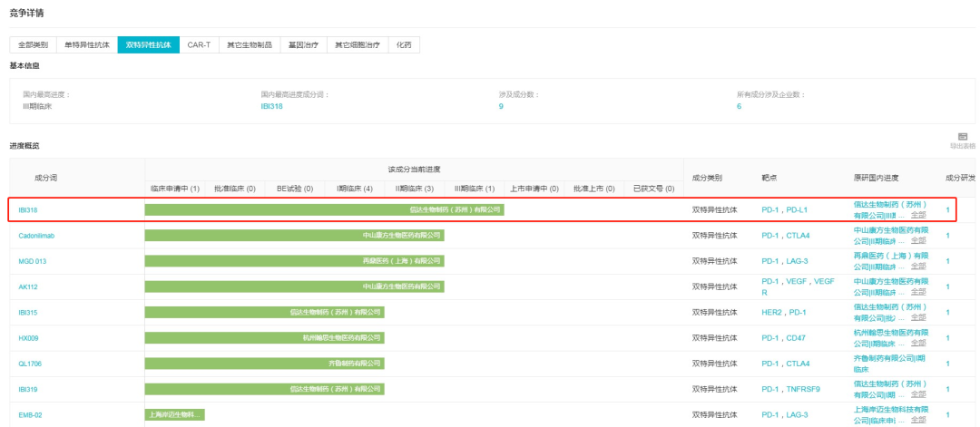Click target PD-1, PD-L1 for IBI318
This screenshot has height=427, width=980.
(x=784, y=209)
